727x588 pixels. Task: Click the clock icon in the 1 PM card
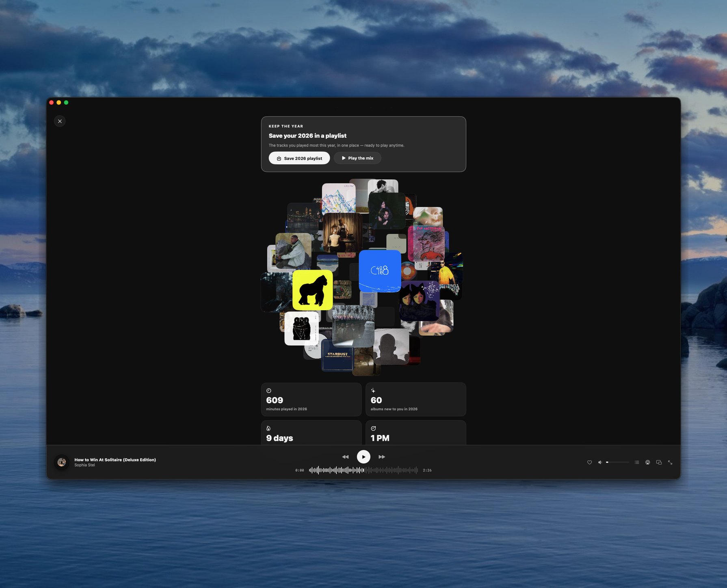[x=373, y=428]
